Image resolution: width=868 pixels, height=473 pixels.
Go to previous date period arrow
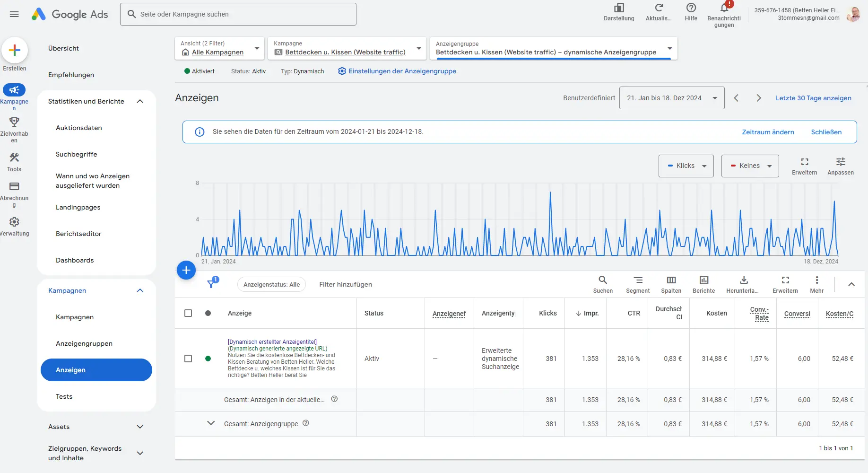736,98
